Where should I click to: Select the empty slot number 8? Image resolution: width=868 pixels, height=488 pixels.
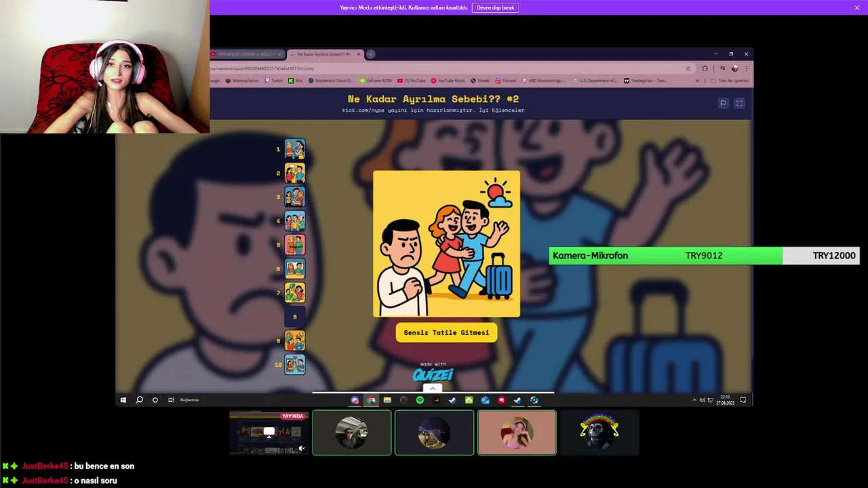[x=294, y=317]
